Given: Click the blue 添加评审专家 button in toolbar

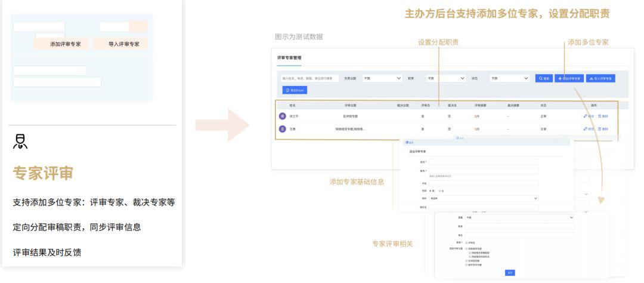Looking at the screenshot, I should tap(569, 78).
